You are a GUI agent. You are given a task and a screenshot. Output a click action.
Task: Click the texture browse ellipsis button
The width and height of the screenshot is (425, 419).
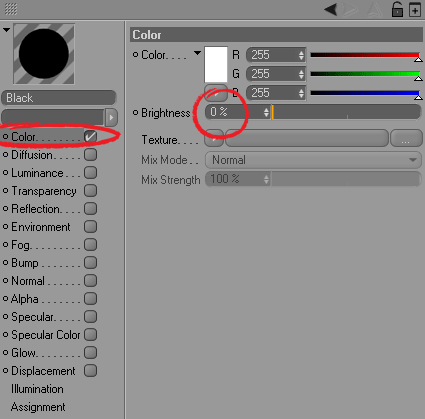pos(406,138)
